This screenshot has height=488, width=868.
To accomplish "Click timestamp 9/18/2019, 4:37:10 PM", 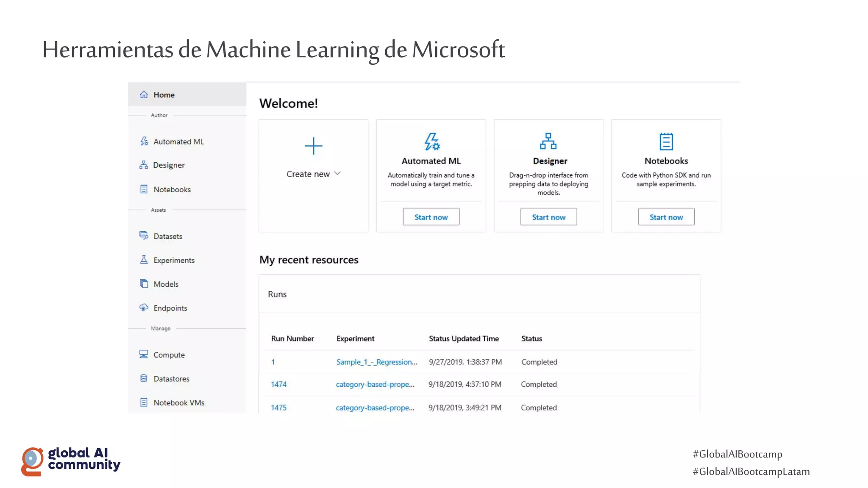I will (x=465, y=384).
